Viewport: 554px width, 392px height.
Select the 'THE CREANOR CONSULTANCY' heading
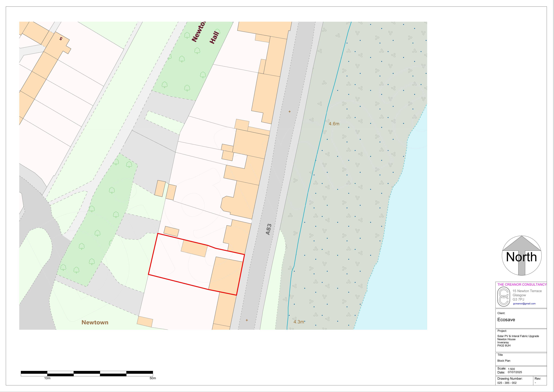pos(522,285)
